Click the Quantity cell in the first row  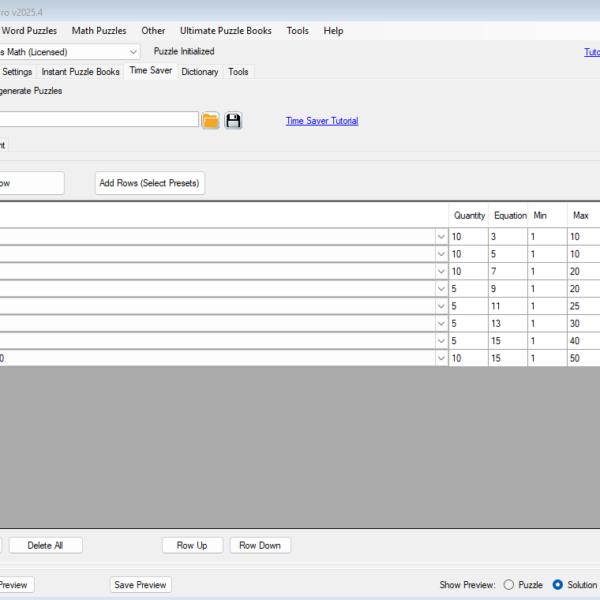[x=467, y=236]
